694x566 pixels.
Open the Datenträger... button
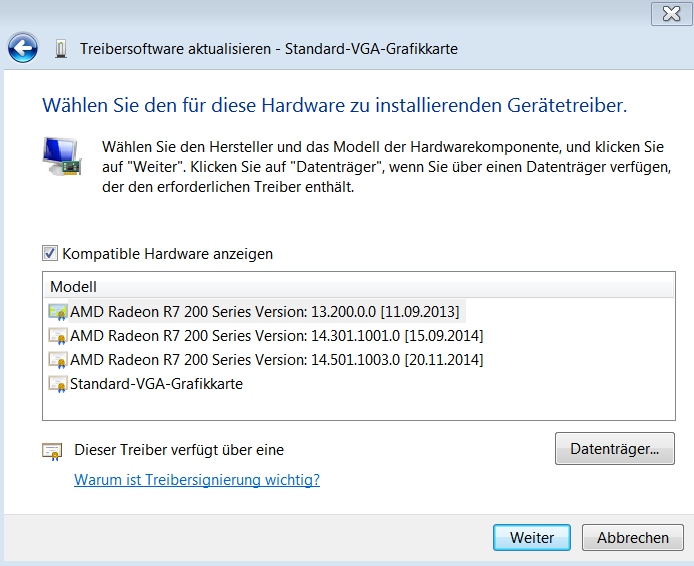(615, 449)
